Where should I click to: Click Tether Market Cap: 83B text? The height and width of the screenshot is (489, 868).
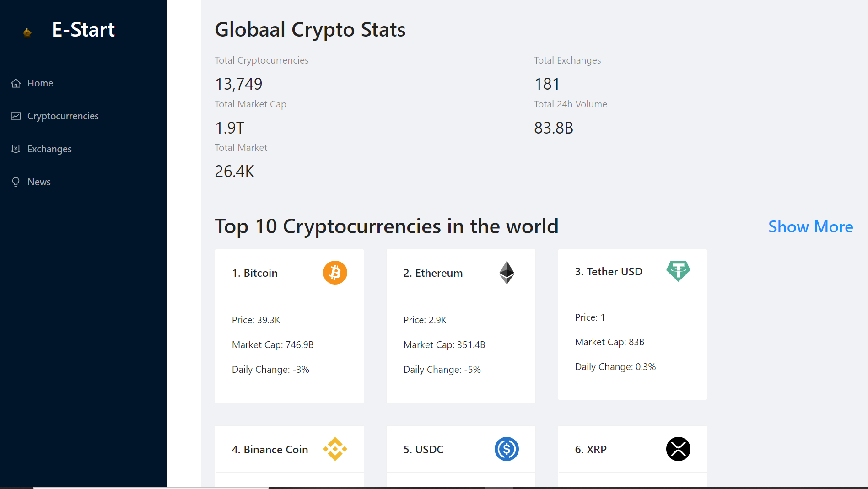click(609, 342)
